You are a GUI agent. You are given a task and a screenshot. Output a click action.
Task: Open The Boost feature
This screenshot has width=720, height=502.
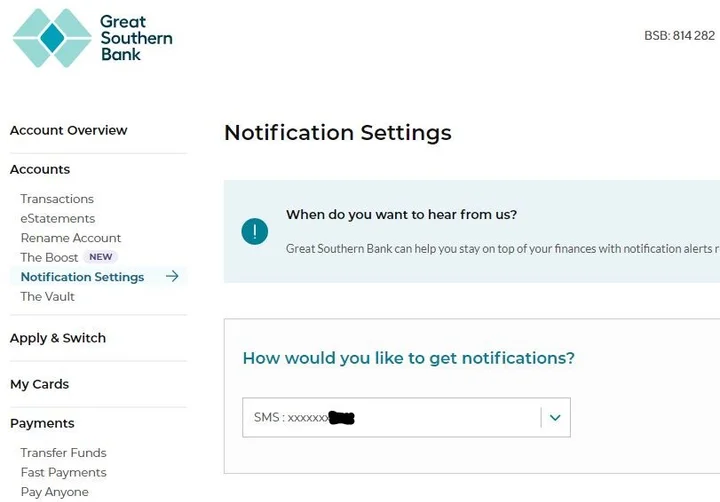tap(49, 257)
